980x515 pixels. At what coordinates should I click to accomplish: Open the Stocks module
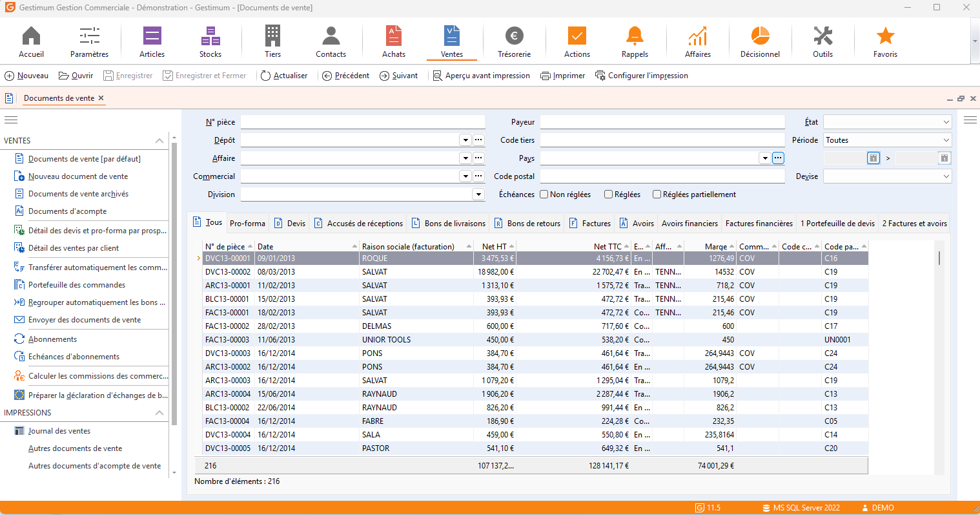pos(210,42)
